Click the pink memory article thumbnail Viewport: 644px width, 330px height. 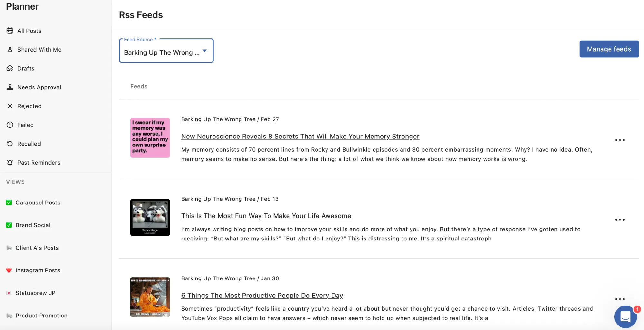coord(150,138)
